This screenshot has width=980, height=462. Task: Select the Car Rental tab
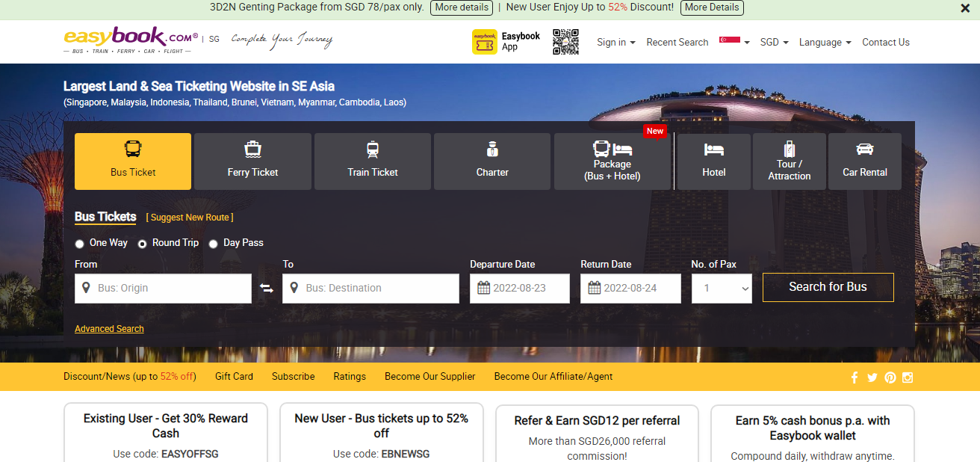click(x=865, y=161)
